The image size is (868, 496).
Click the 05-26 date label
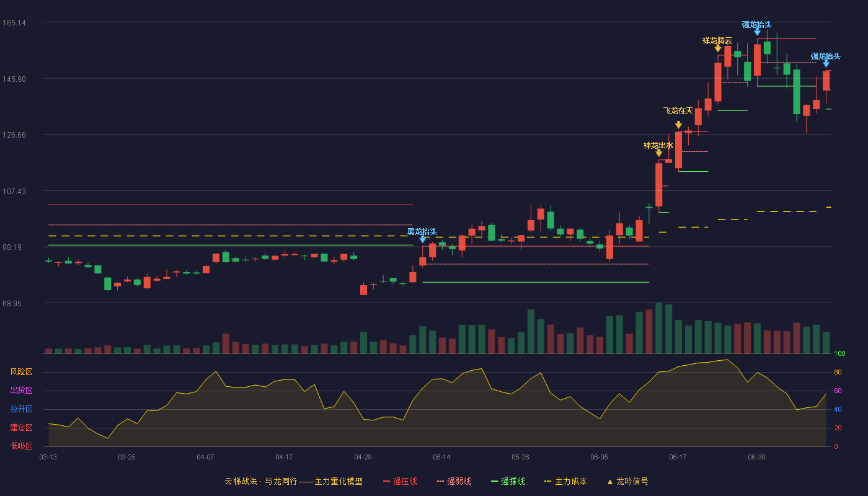520,457
